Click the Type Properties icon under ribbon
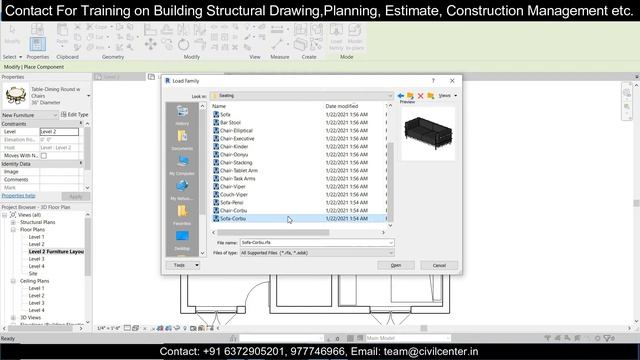The image size is (640, 360). pos(37,29)
